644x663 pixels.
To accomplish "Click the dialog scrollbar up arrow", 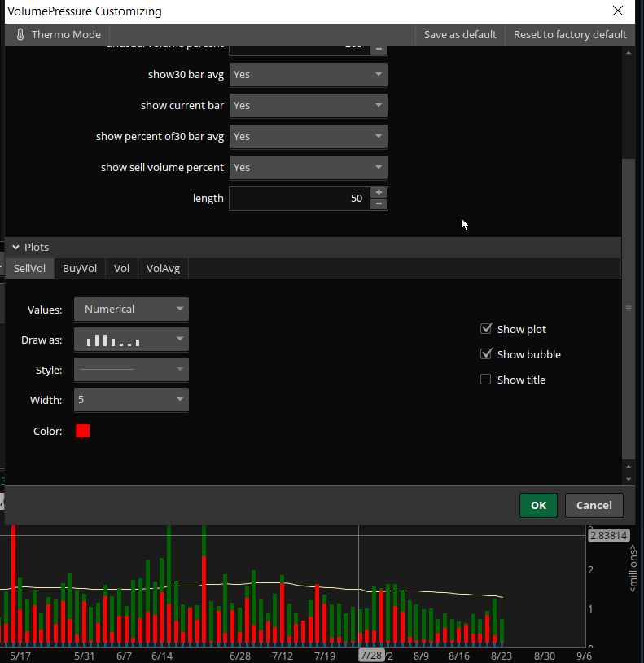I will 629,53.
